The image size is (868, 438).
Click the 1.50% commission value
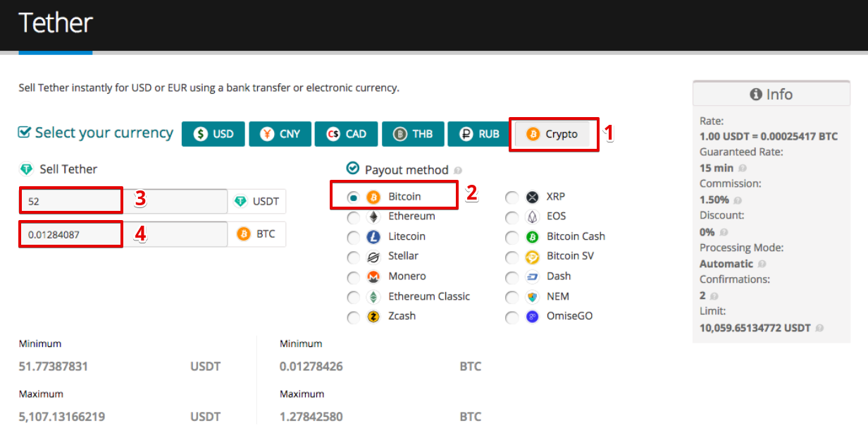pyautogui.click(x=714, y=200)
